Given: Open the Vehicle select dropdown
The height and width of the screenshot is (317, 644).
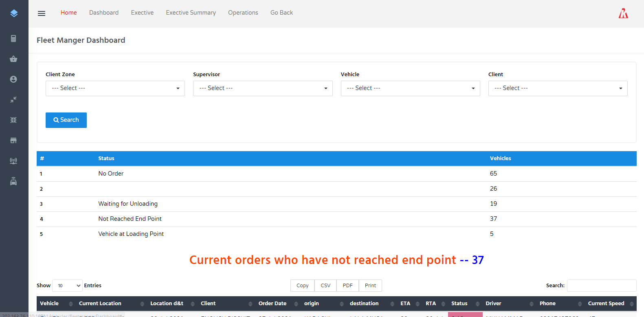Looking at the screenshot, I should pyautogui.click(x=410, y=88).
